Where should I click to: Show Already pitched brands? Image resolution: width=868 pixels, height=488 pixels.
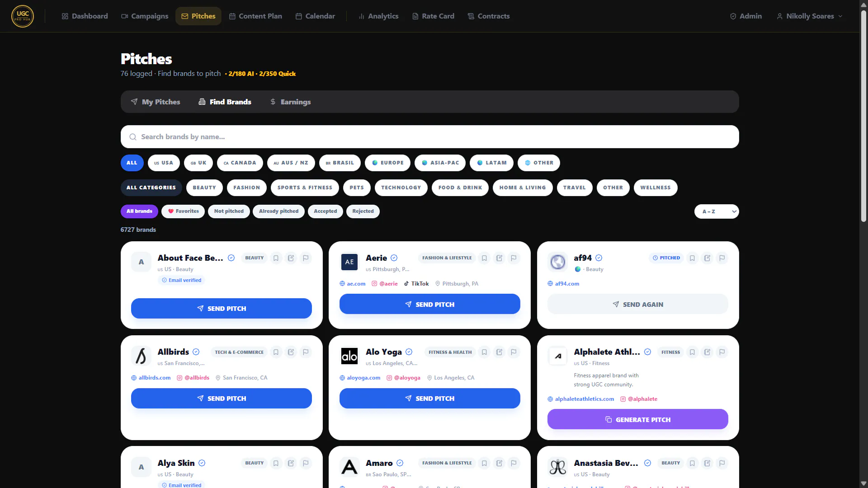click(x=278, y=211)
